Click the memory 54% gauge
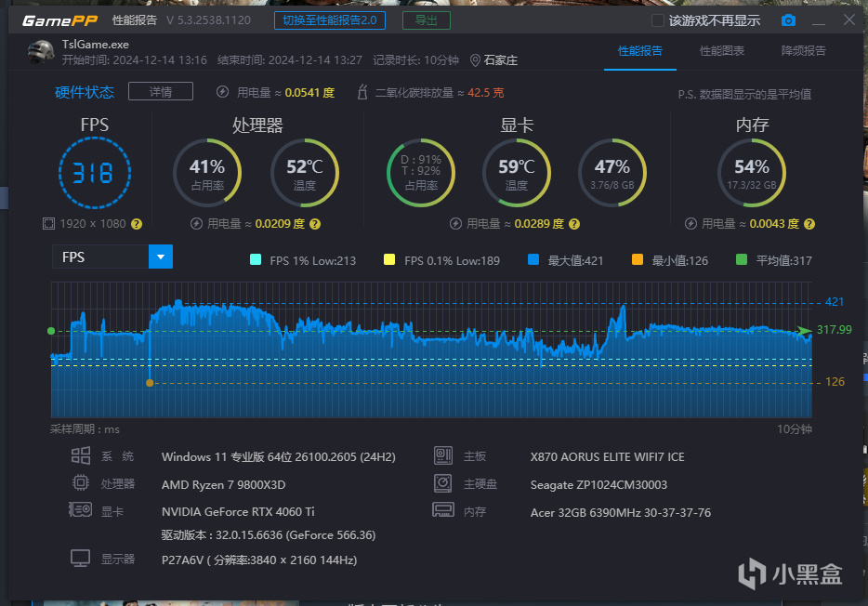868x606 pixels. point(752,173)
